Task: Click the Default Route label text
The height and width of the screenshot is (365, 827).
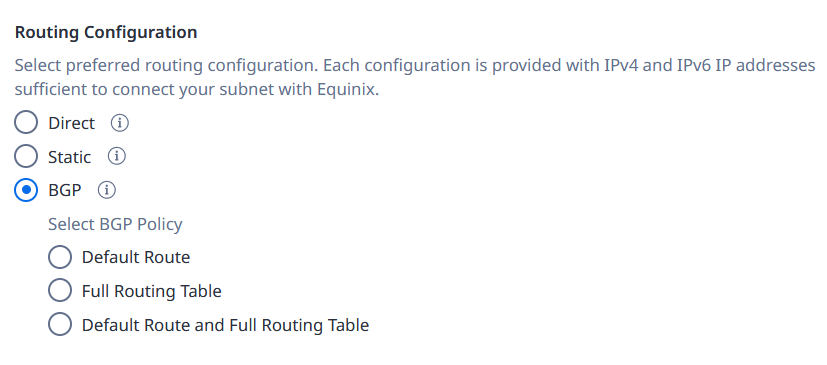Action: pyautogui.click(x=136, y=257)
